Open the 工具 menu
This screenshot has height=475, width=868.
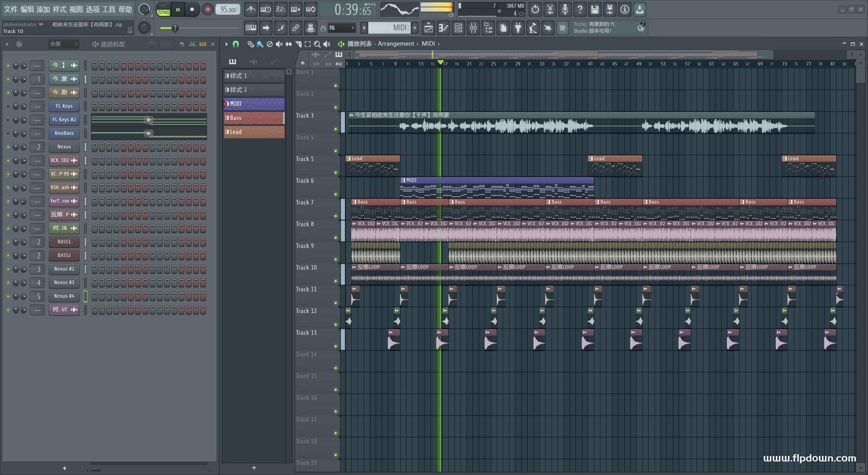pyautogui.click(x=108, y=9)
